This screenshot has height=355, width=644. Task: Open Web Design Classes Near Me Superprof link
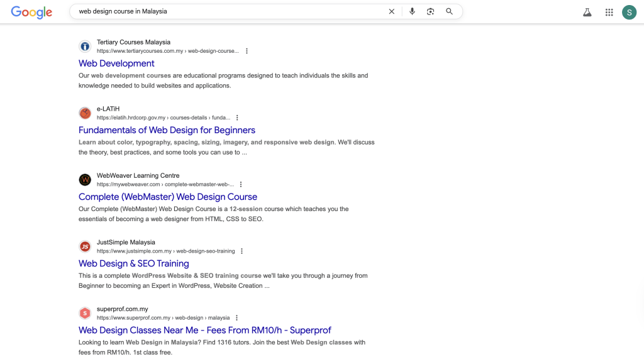click(204, 330)
